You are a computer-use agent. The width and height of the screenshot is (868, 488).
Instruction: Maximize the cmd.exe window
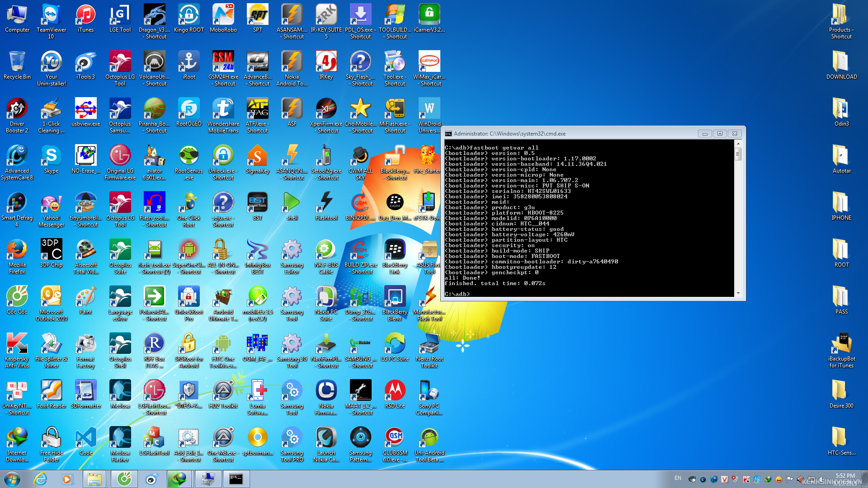point(720,133)
